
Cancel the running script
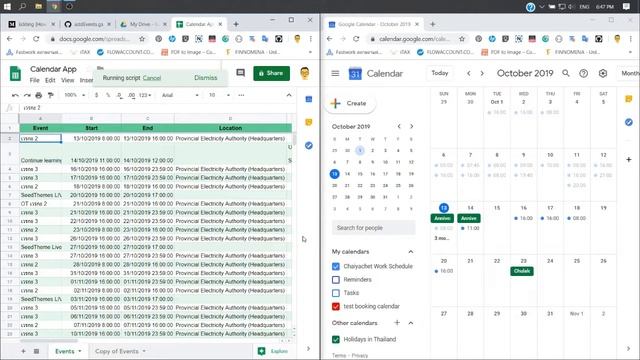(x=152, y=78)
